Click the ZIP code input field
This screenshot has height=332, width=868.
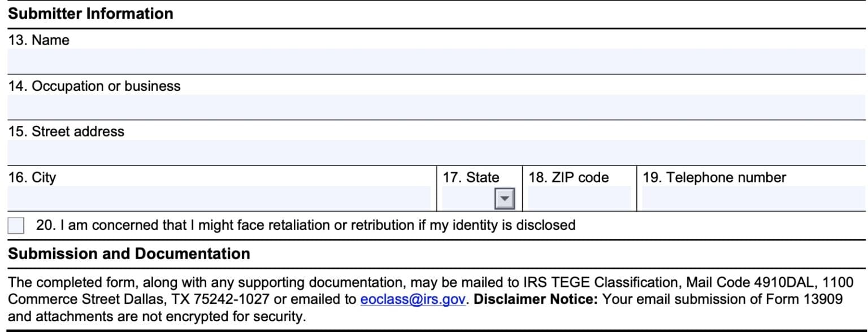[579, 198]
